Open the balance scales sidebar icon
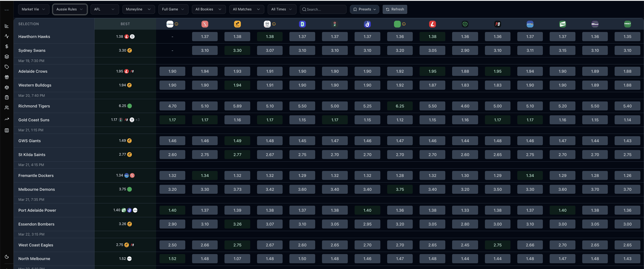The image size is (644, 269). pos(7,87)
